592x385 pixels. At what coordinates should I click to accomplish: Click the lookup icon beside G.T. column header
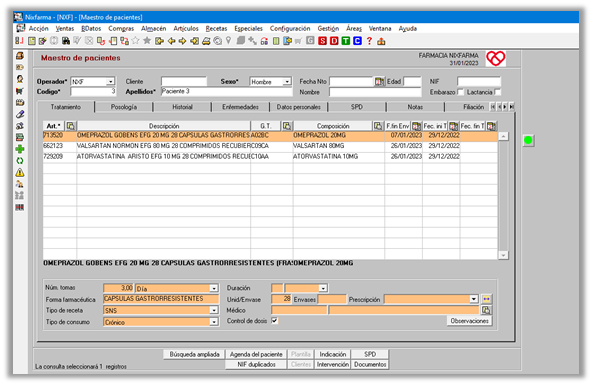coord(287,126)
